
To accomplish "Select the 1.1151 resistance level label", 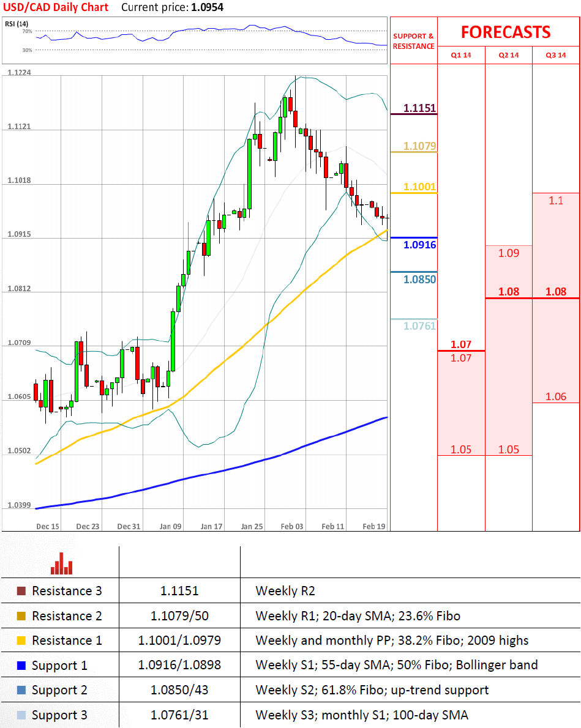I will click(x=419, y=108).
